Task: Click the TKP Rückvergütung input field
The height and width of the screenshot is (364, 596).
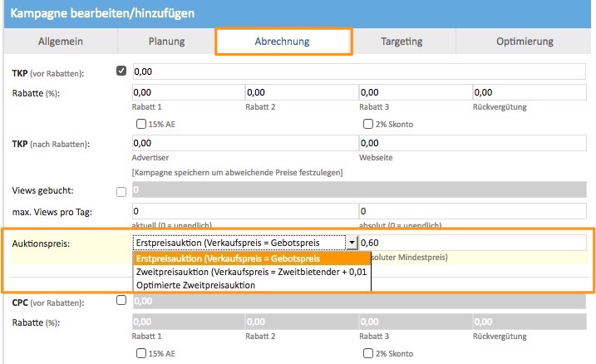Action: (x=530, y=92)
